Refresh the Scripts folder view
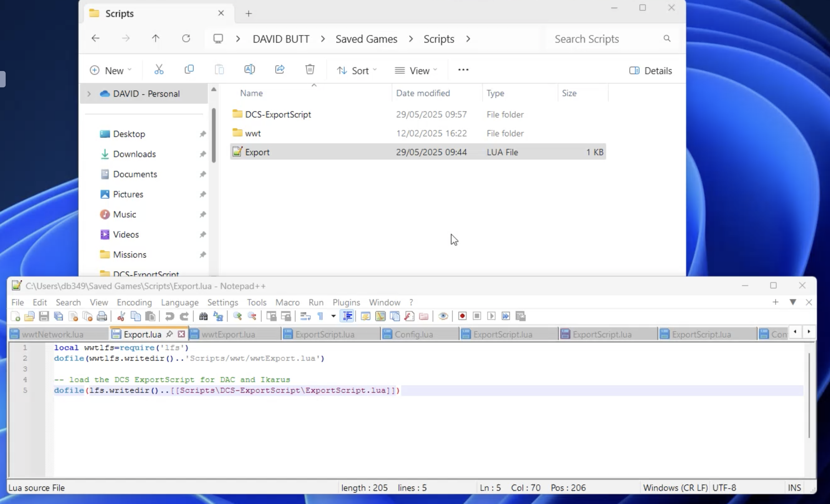830x504 pixels. 186,38
